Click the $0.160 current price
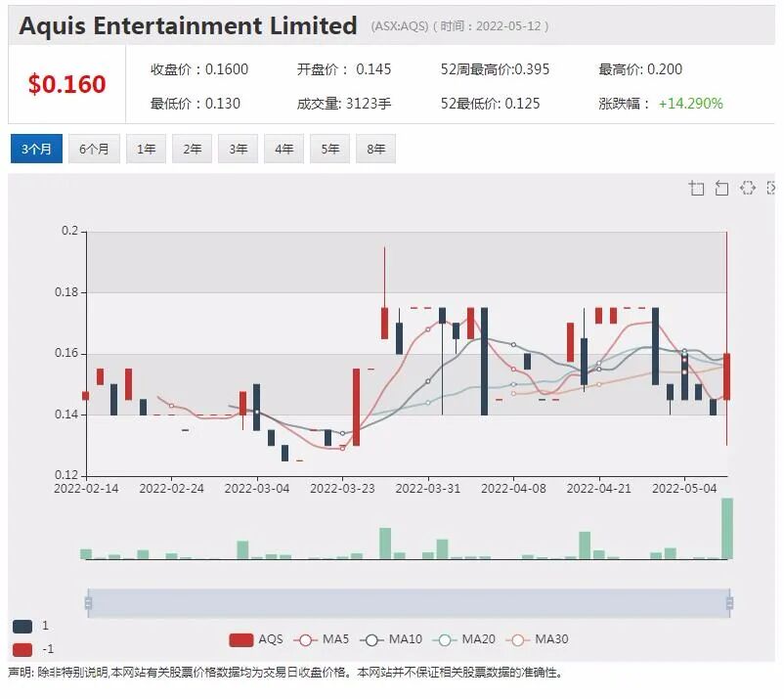This screenshot has width=784, height=699. 66,84
